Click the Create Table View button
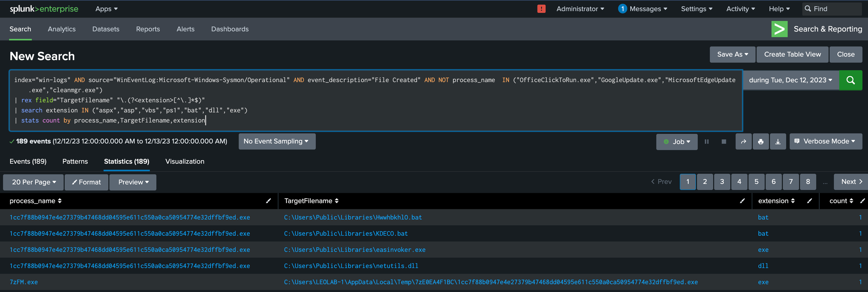The height and width of the screenshot is (292, 868). (x=793, y=54)
